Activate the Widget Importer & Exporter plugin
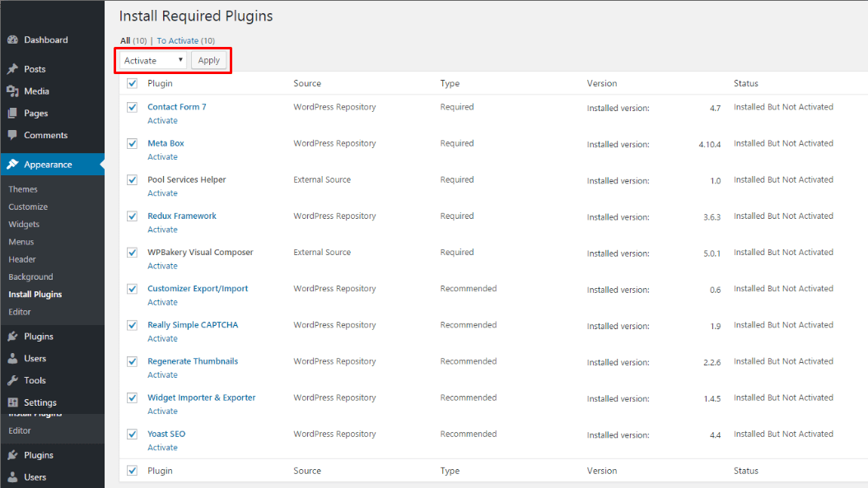 pos(162,411)
